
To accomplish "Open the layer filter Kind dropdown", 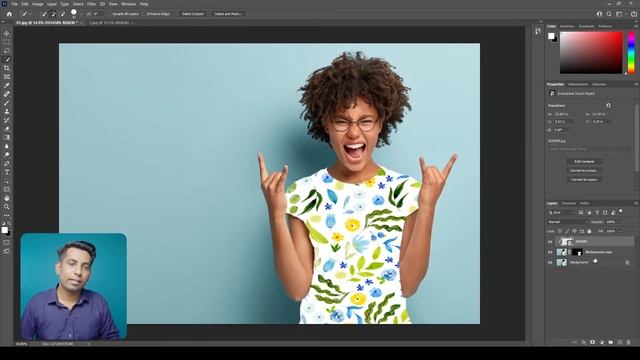I will coord(561,212).
